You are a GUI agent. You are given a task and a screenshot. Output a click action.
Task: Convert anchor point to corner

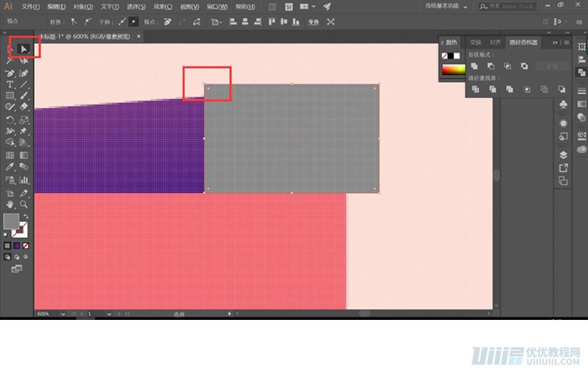(x=74, y=22)
